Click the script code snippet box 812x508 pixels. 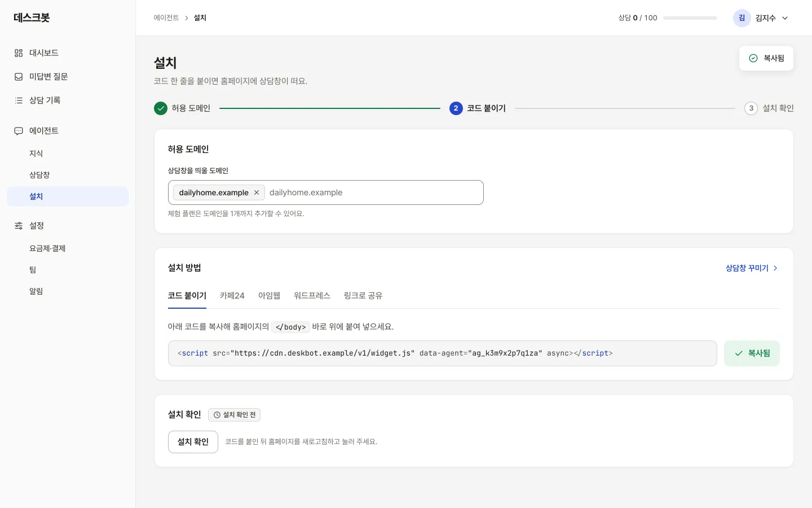443,353
